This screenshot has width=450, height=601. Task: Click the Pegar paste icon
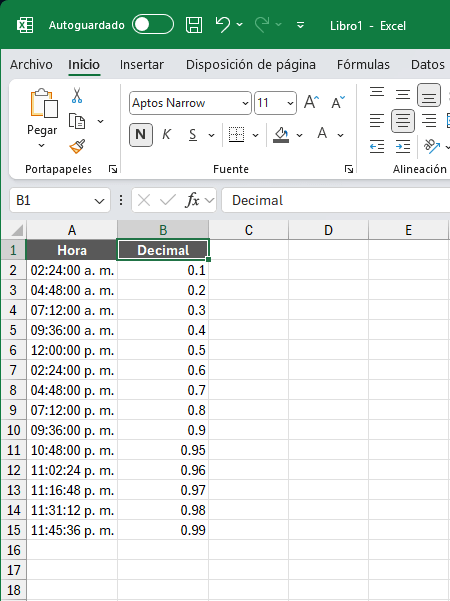click(44, 103)
